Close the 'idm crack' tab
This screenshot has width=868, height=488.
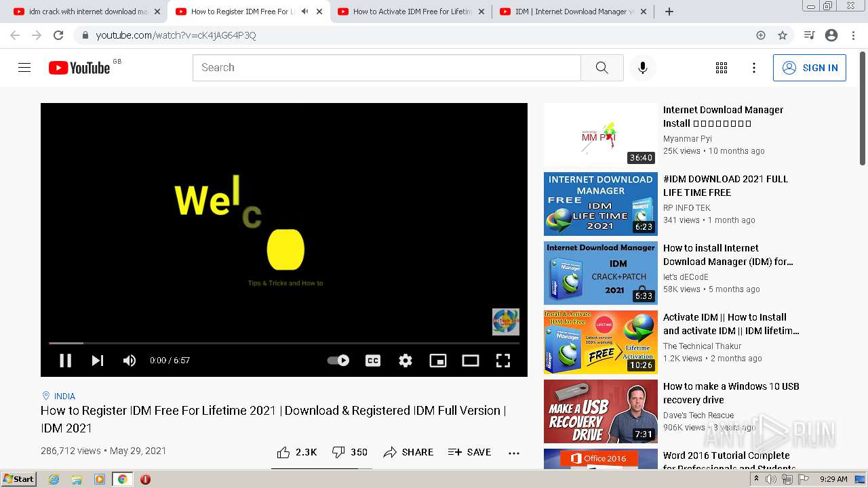pyautogui.click(x=157, y=12)
